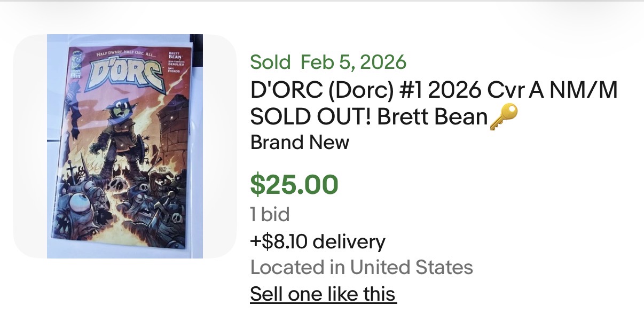
Task: Click the "Sell one like this" link
Action: click(x=323, y=294)
